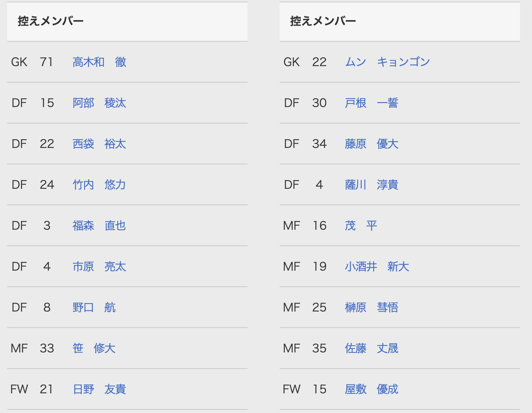Open player link 高木和 徹

(x=99, y=62)
